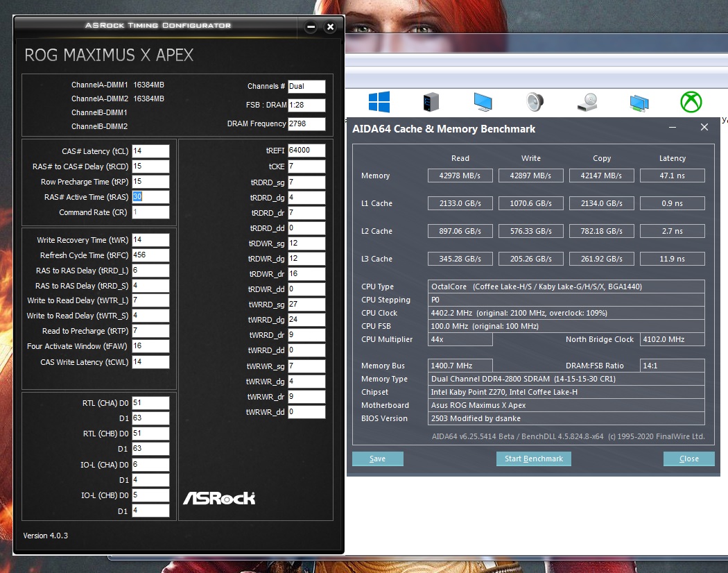
Task: Click the L1 Cache Read value 2133.0 GB/s
Action: pyautogui.click(x=460, y=203)
